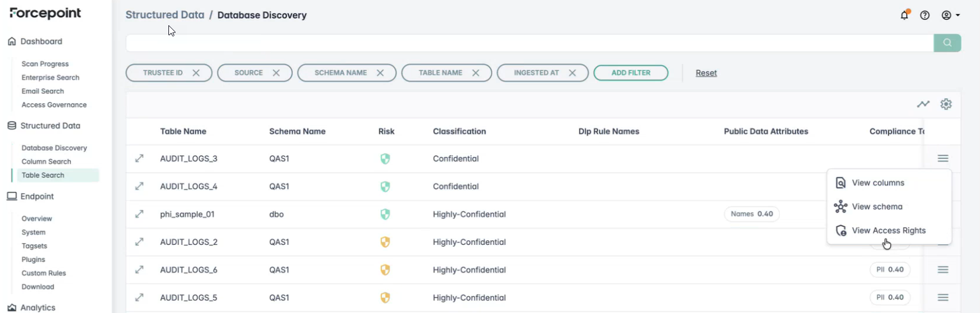
Task: Click the risk shield icon for phi_sample_01
Action: [x=385, y=214]
